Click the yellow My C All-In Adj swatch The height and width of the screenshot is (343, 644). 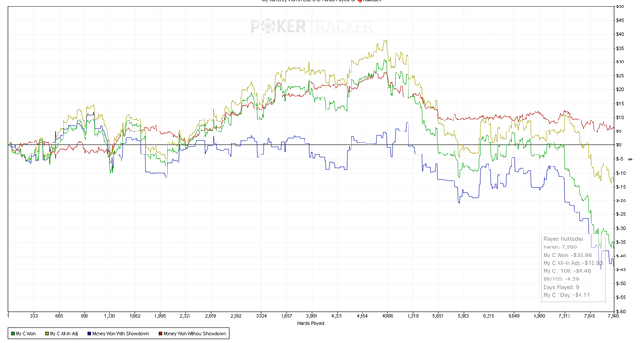[47, 334]
